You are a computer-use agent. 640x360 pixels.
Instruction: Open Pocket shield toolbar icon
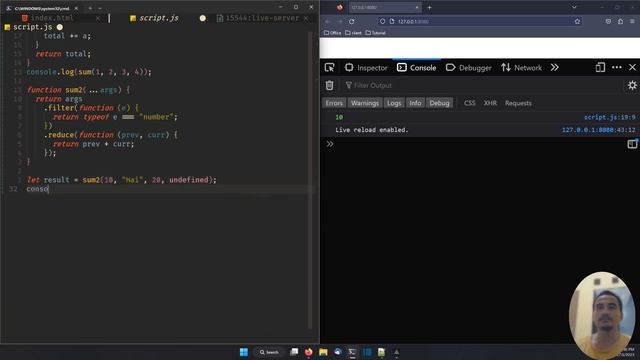point(608,21)
